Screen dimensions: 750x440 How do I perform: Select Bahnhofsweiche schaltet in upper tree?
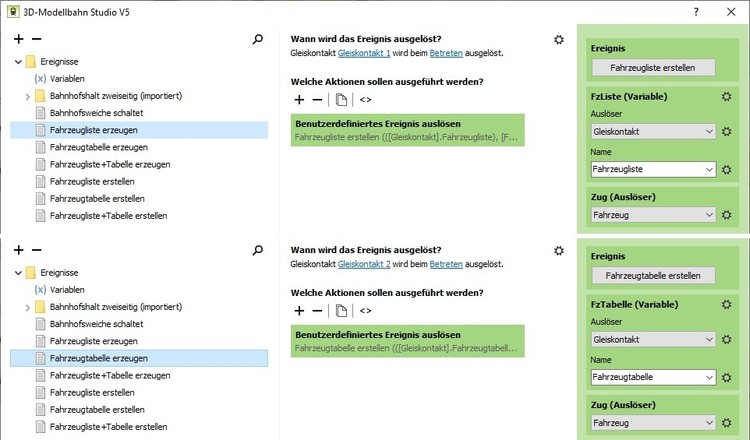pos(96,113)
